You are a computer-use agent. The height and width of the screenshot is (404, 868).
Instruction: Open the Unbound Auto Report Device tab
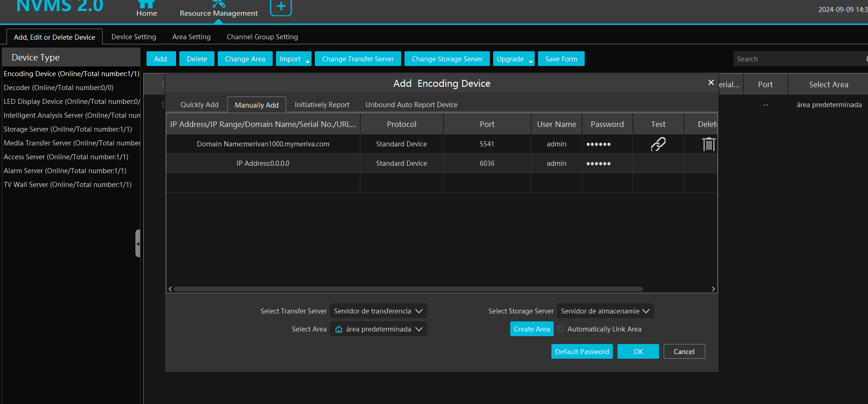(x=411, y=105)
